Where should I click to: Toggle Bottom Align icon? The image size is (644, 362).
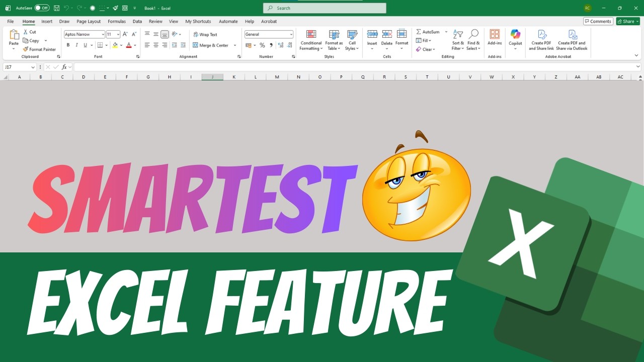(x=165, y=34)
